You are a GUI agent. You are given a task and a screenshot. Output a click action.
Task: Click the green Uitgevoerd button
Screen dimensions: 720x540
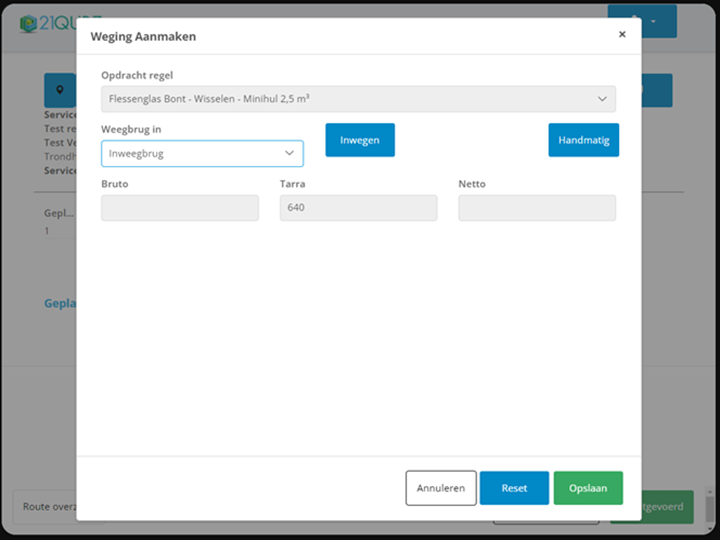(668, 507)
